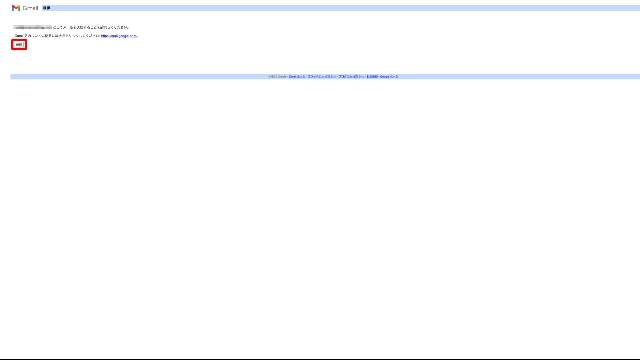
Task: Open the Privacy Policy footer link
Action: pos(320,76)
